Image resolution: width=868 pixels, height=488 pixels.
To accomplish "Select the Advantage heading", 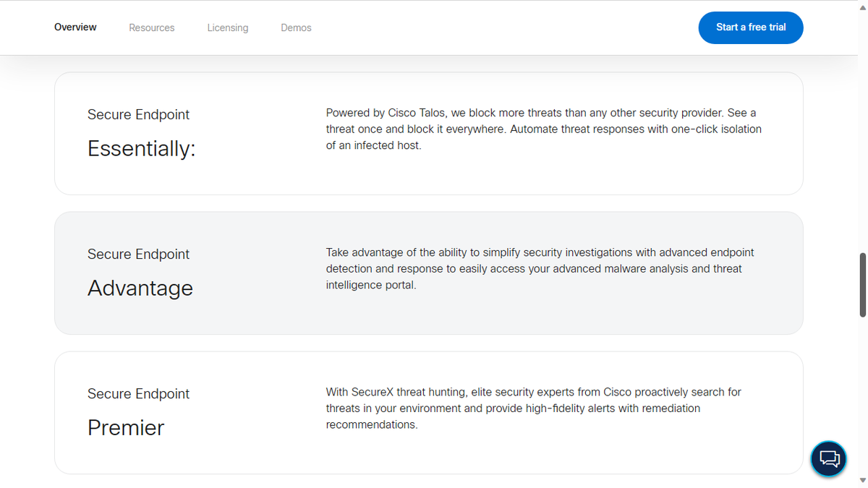I will point(140,288).
